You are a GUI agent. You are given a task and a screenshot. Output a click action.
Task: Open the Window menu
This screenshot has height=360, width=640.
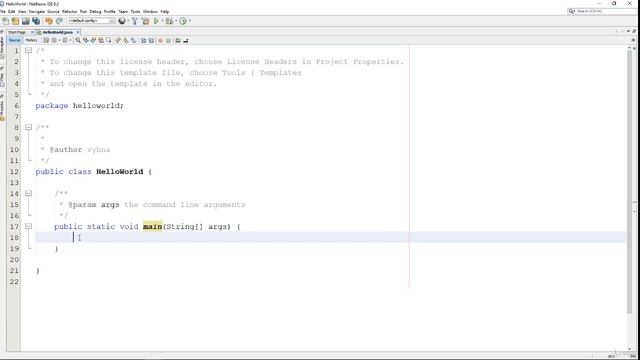pyautogui.click(x=150, y=11)
